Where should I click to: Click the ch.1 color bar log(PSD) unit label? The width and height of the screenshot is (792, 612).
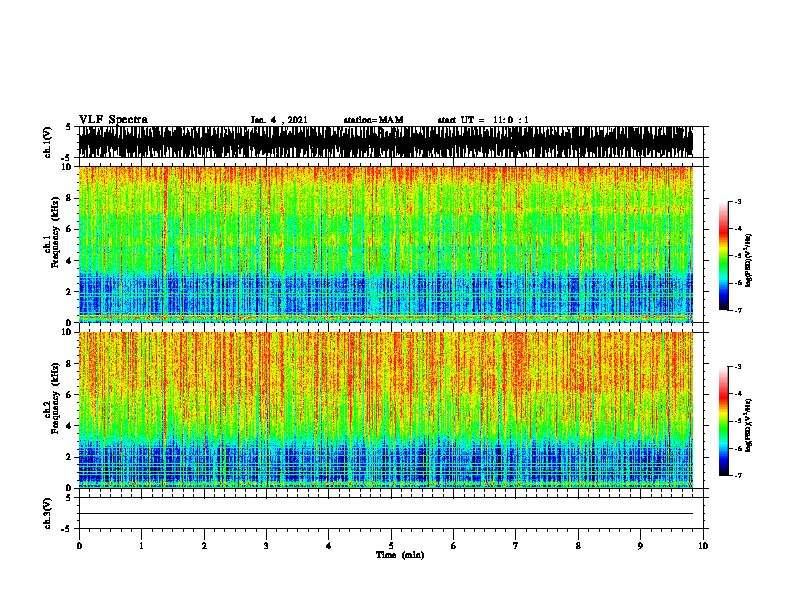click(748, 261)
